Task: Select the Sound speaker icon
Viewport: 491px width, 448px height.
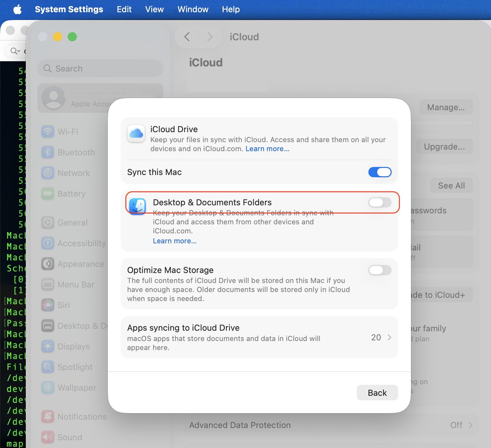Action: click(x=48, y=437)
